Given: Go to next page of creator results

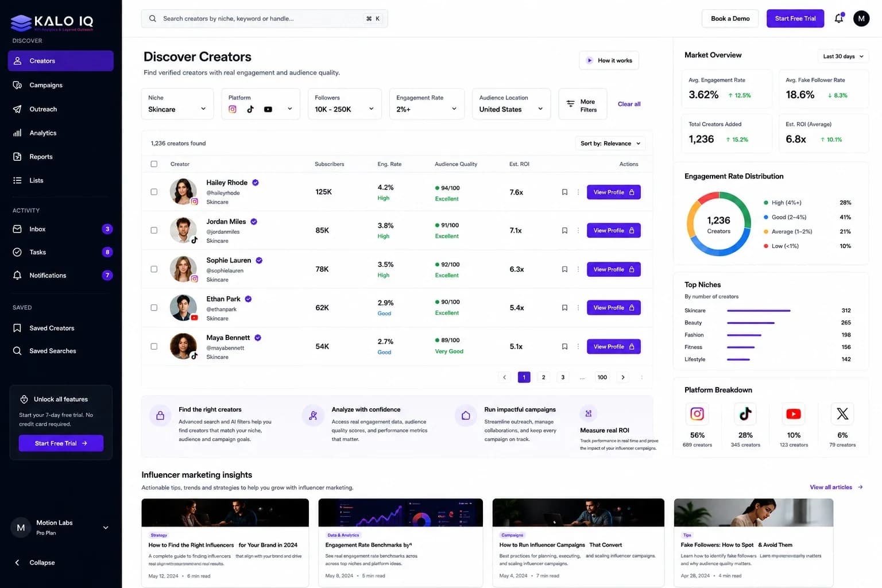Looking at the screenshot, I should [623, 377].
